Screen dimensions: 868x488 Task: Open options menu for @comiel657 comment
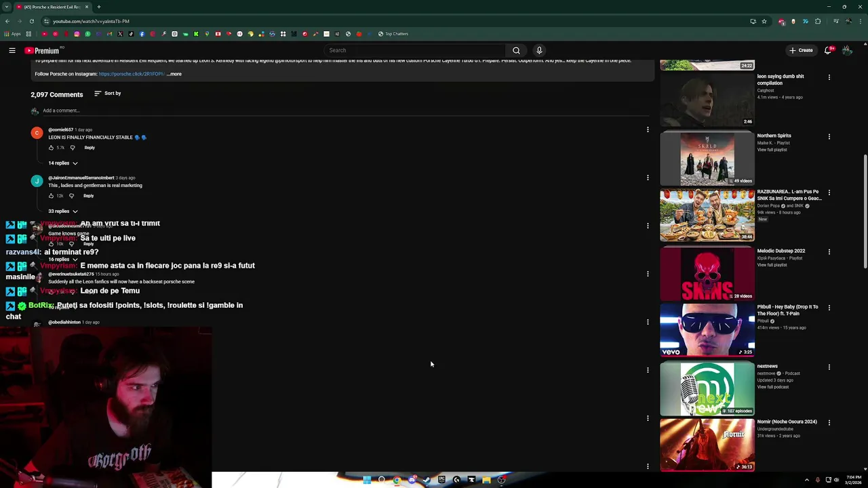pyautogui.click(x=648, y=129)
